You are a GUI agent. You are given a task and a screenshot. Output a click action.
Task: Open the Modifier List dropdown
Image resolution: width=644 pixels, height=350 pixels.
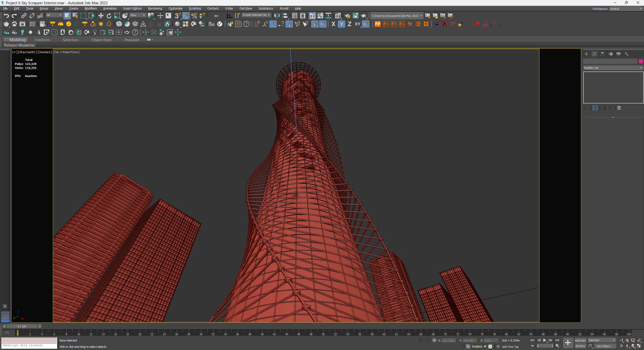click(x=613, y=68)
